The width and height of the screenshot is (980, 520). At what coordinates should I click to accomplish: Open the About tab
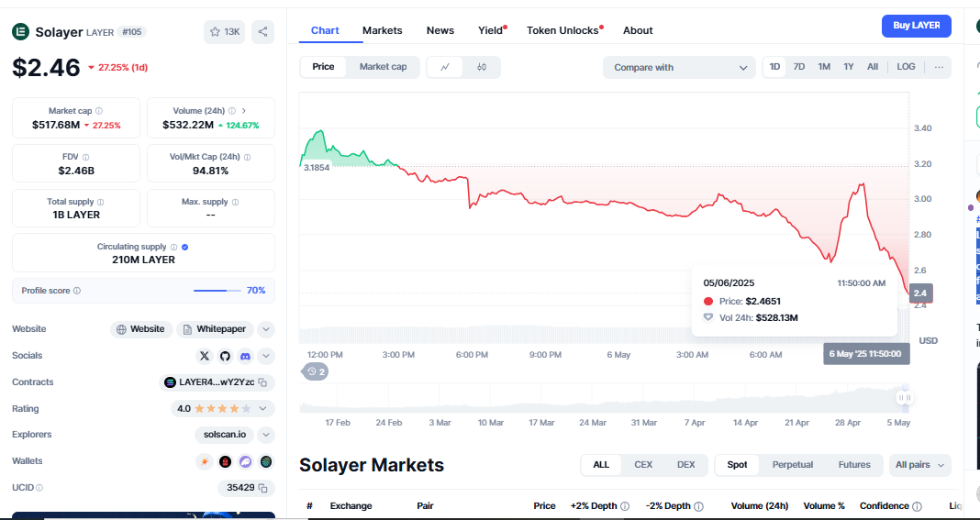click(x=638, y=30)
